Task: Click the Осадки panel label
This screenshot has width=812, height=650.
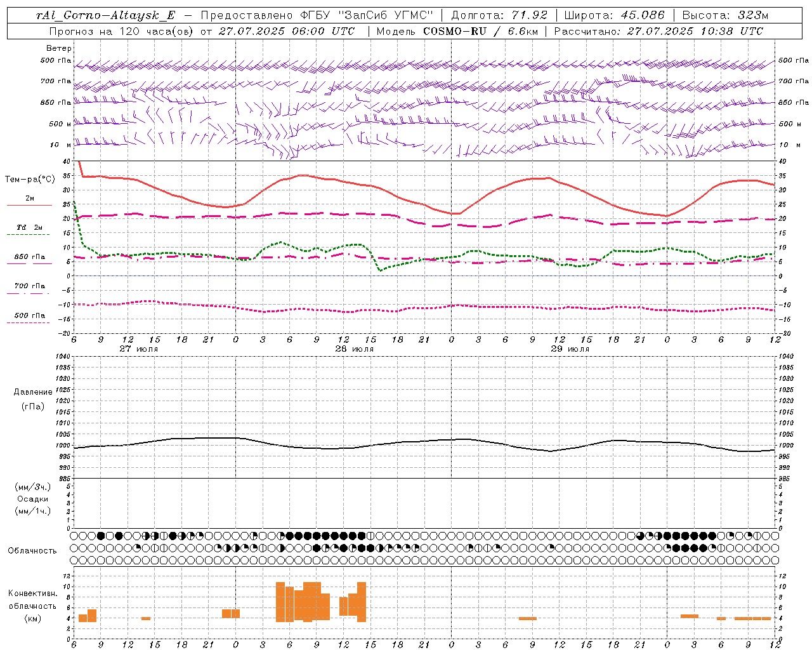Action: 33,499
